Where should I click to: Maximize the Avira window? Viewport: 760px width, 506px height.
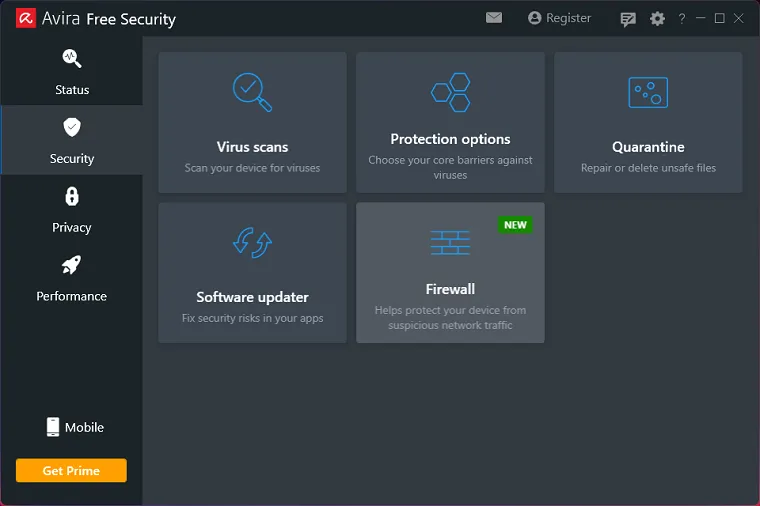pyautogui.click(x=720, y=18)
